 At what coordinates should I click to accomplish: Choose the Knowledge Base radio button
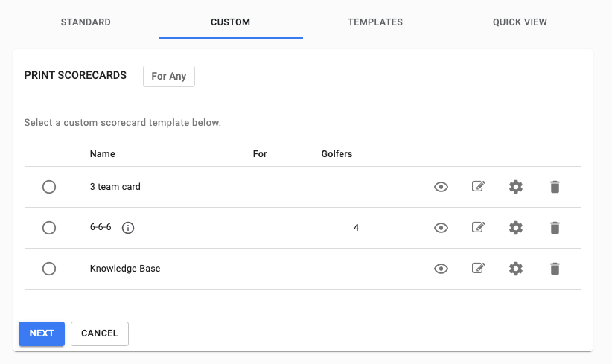click(49, 269)
